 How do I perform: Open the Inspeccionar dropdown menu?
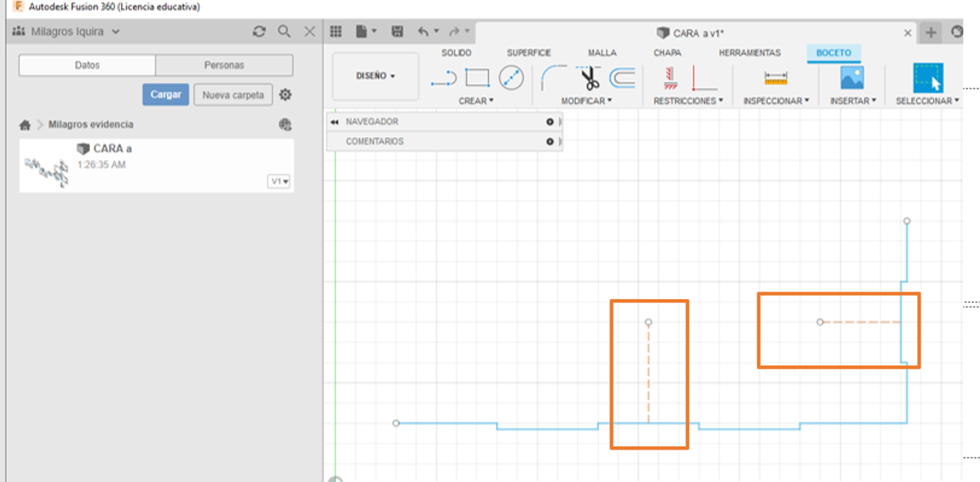click(776, 100)
